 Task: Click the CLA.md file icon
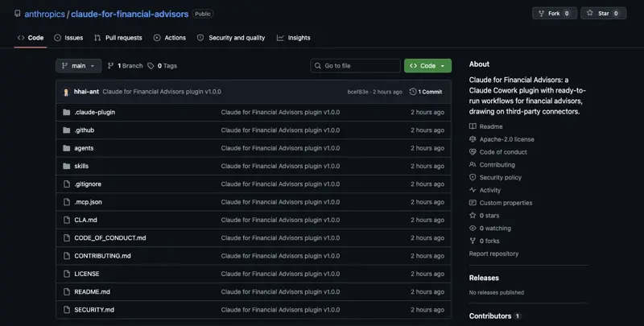pos(67,220)
